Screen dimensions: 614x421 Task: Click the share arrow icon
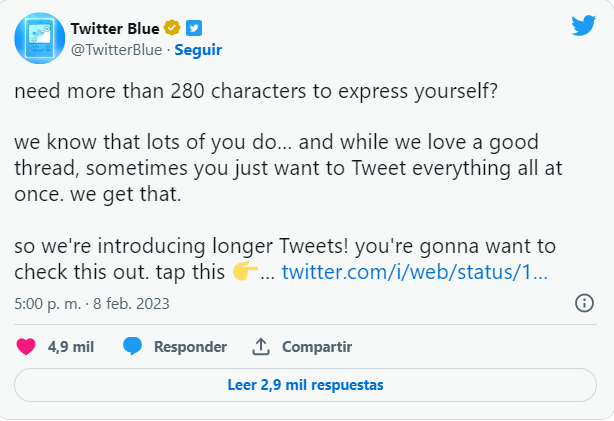coord(261,347)
